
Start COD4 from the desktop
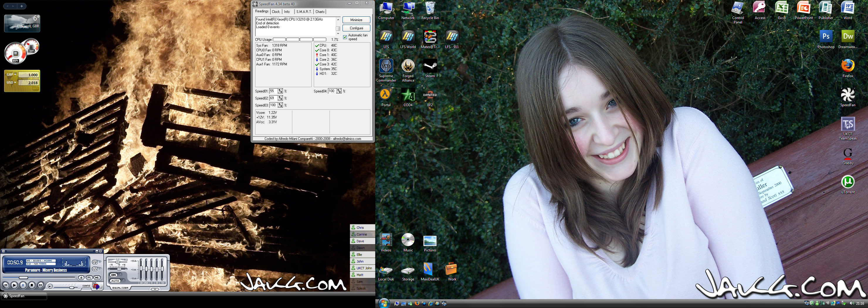pyautogui.click(x=408, y=97)
